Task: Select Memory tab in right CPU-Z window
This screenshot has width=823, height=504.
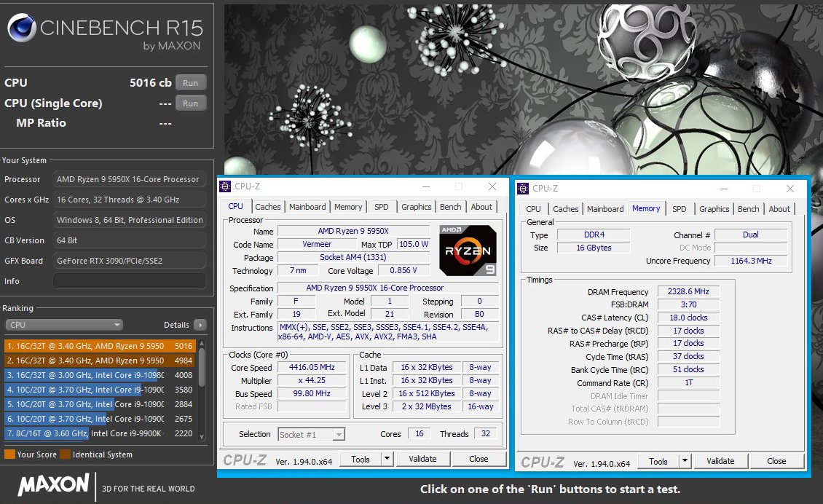Action: pos(646,208)
